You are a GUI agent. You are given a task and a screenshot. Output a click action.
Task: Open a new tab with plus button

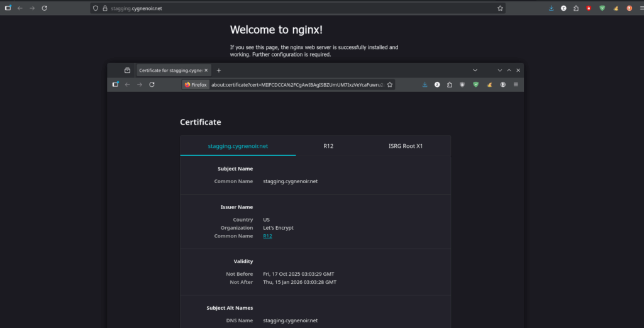tap(219, 71)
